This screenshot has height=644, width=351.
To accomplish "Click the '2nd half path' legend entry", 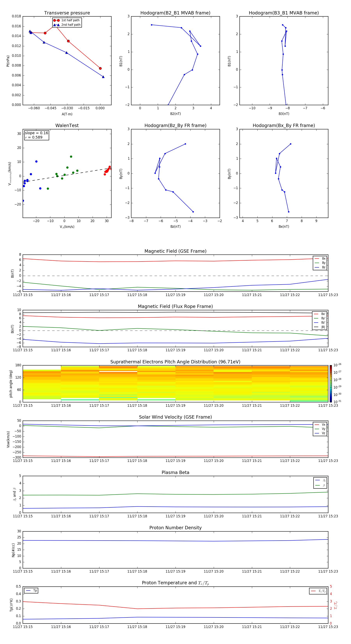I will click(x=67, y=25).
